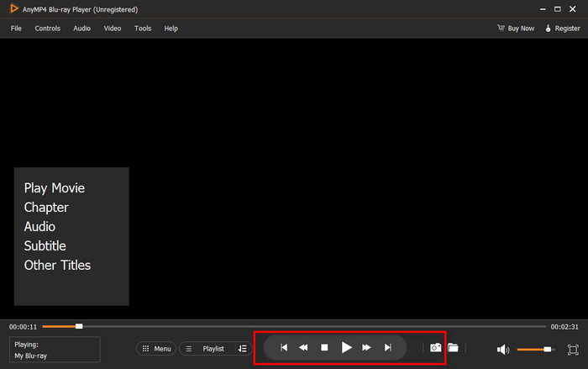Skip to the previous chapter
This screenshot has width=588, height=369.
pyautogui.click(x=284, y=348)
